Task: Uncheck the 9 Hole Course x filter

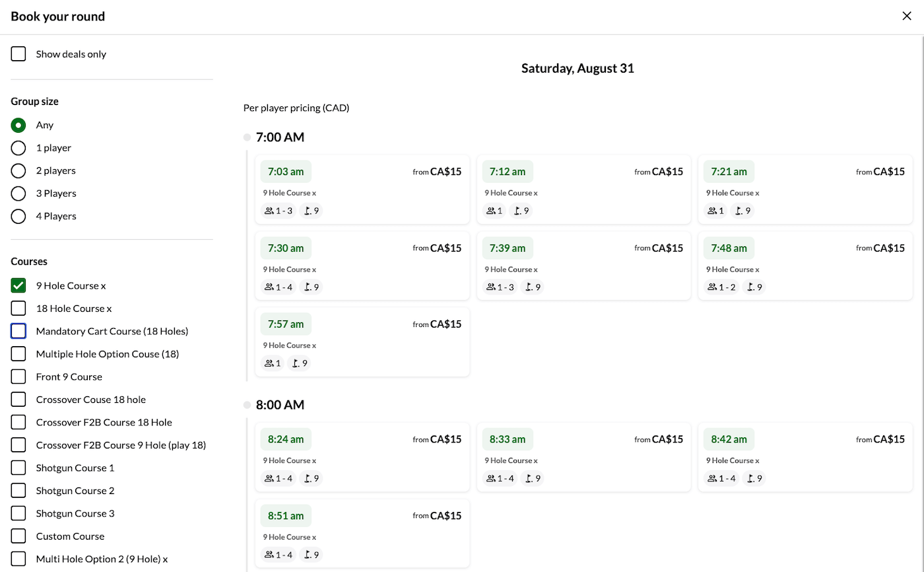Action: pos(18,285)
